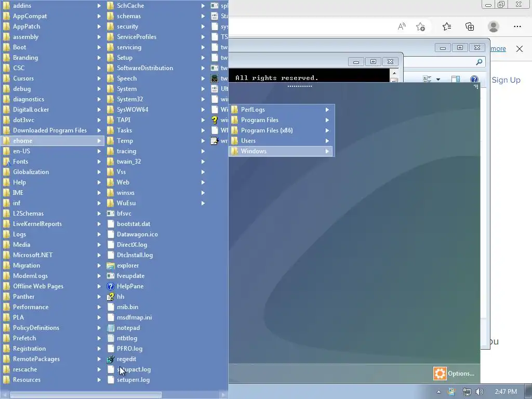Viewport: 532px width, 399px height.
Task: Click the taskbar clock showing 2:47 PM
Action: point(506,392)
